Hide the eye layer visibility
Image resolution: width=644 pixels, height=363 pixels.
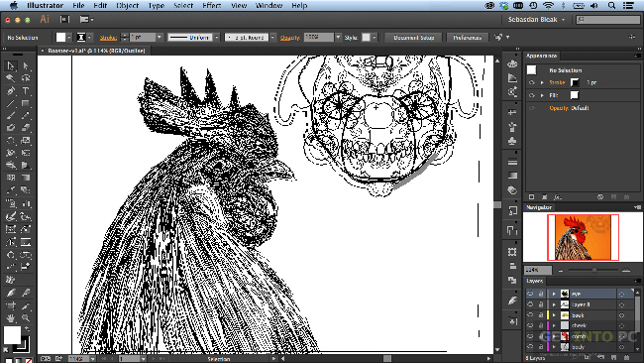[x=530, y=294]
